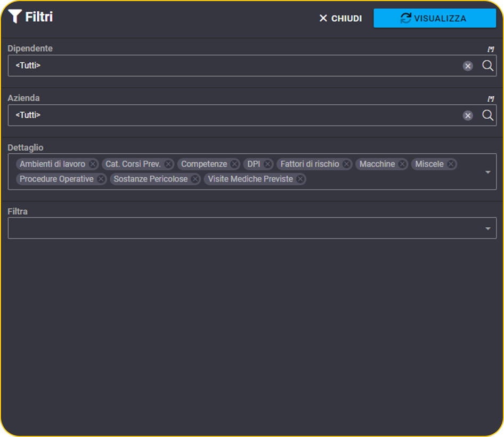Select the Ambienti di lavoro chip text
Screen dimensions: 504x437
click(52, 164)
